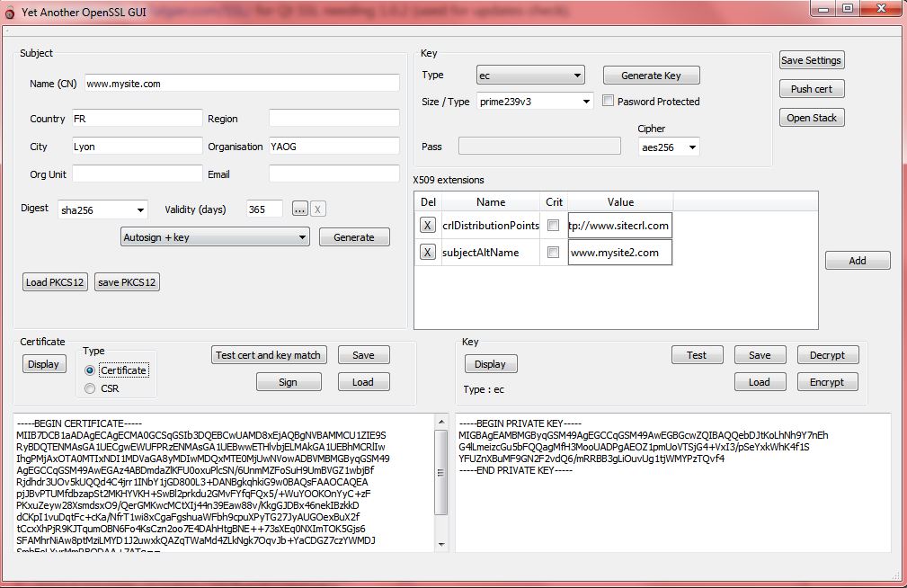Viewport: 907px width, 588px height.
Task: Remove the crlDistributionPoints extension with its Del X
Action: pos(427,225)
